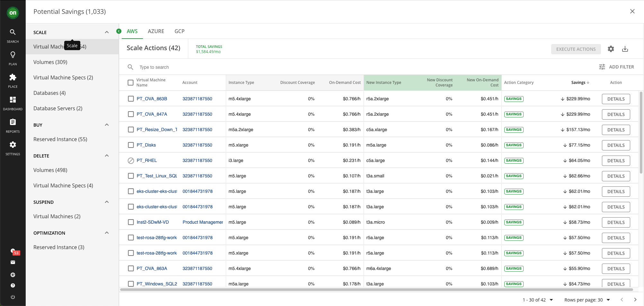Collapse the DELETE section chevron
This screenshot has width=644, height=306.
[107, 156]
